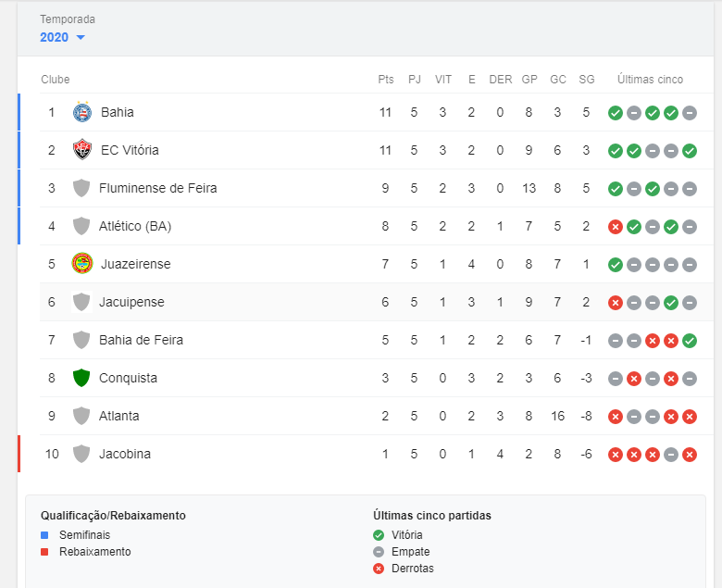Screen dimensions: 722x588
Task: Click the Pts column header
Action: pos(386,80)
